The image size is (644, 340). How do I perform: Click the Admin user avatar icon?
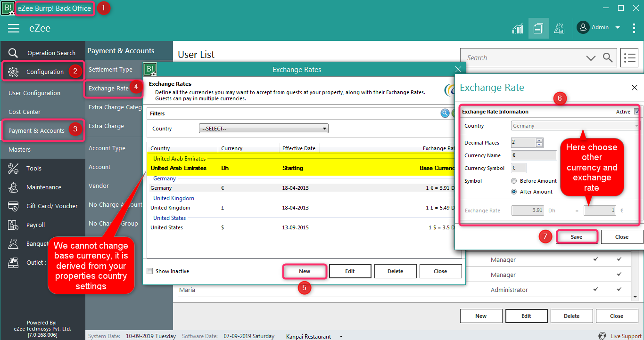click(x=583, y=27)
